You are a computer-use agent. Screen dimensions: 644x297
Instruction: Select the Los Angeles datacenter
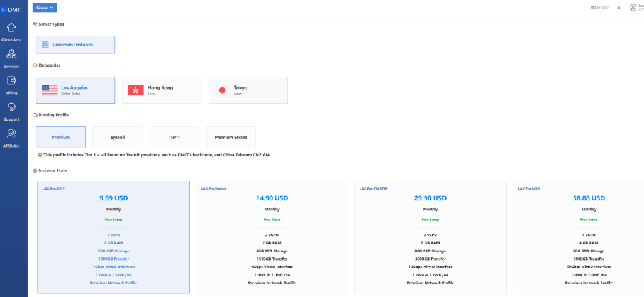click(75, 90)
